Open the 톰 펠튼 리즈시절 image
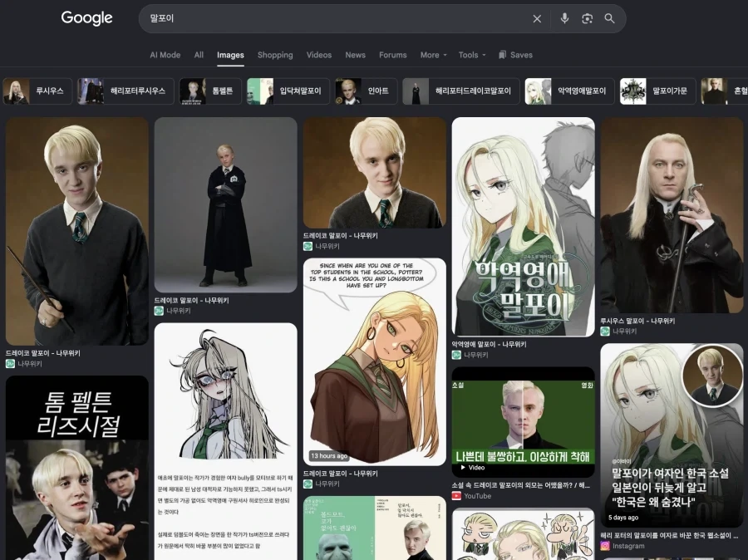 [77, 468]
